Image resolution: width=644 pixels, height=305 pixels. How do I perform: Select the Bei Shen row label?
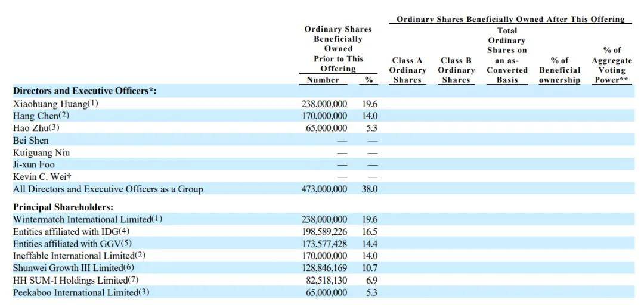coord(31,141)
